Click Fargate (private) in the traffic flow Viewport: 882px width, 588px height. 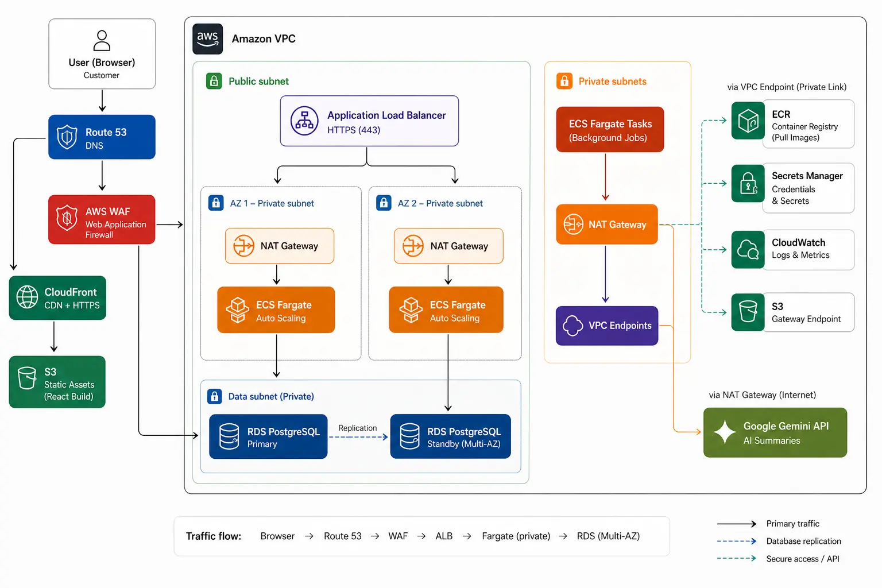516,536
